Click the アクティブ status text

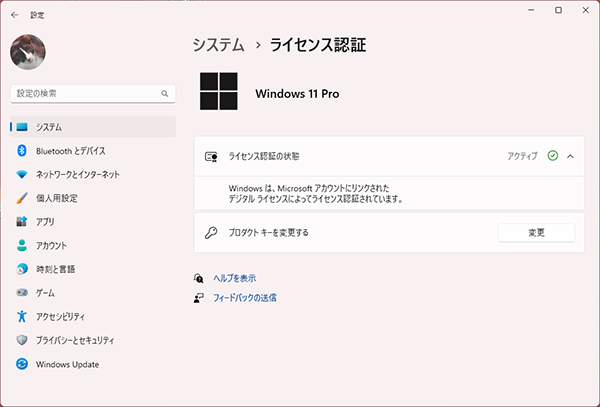(x=522, y=156)
